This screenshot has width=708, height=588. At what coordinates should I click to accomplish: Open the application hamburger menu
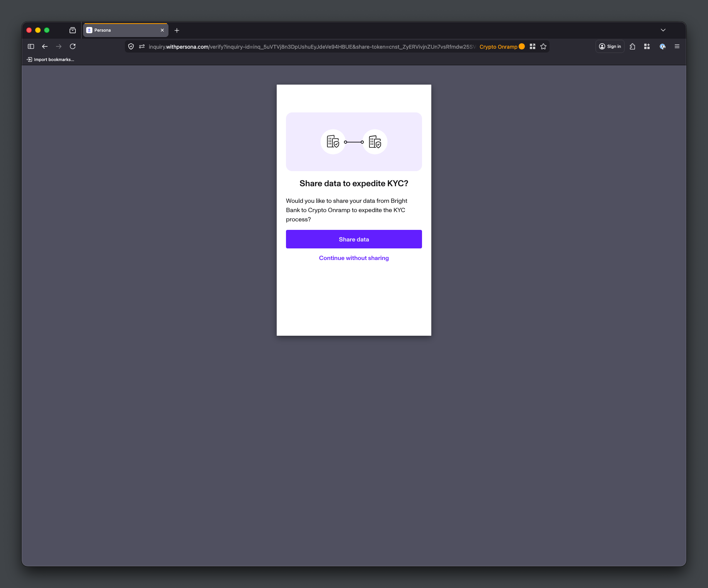(677, 46)
